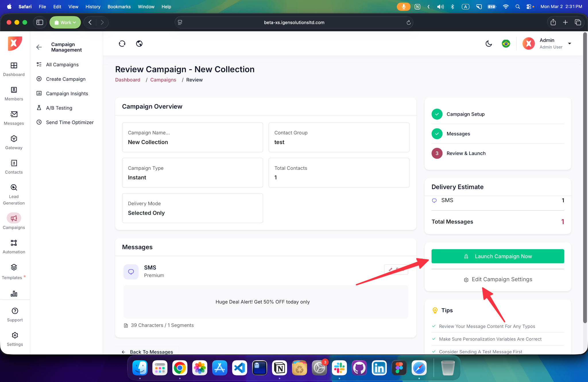Click the back arrow beside Campaign Management

pos(39,47)
